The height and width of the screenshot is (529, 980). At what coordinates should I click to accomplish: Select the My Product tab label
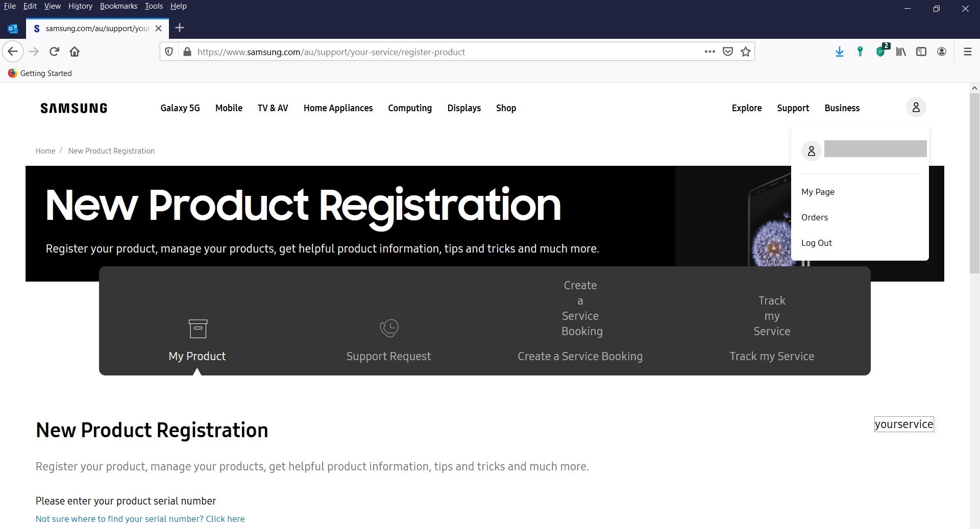[x=197, y=356]
